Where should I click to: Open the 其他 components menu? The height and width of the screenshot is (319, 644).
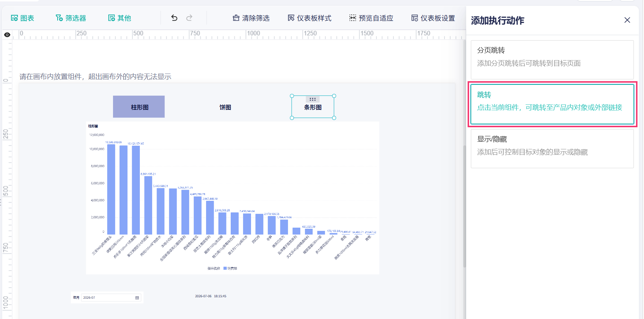coord(120,18)
